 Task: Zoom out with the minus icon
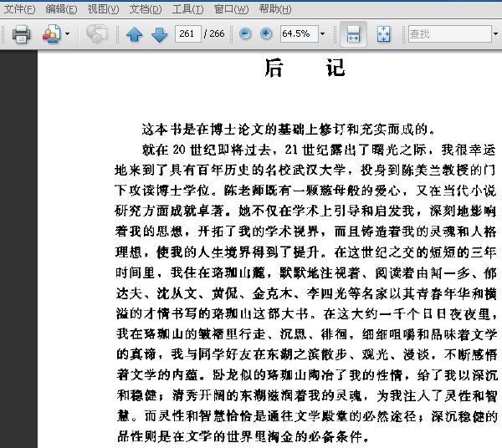pyautogui.click(x=245, y=33)
